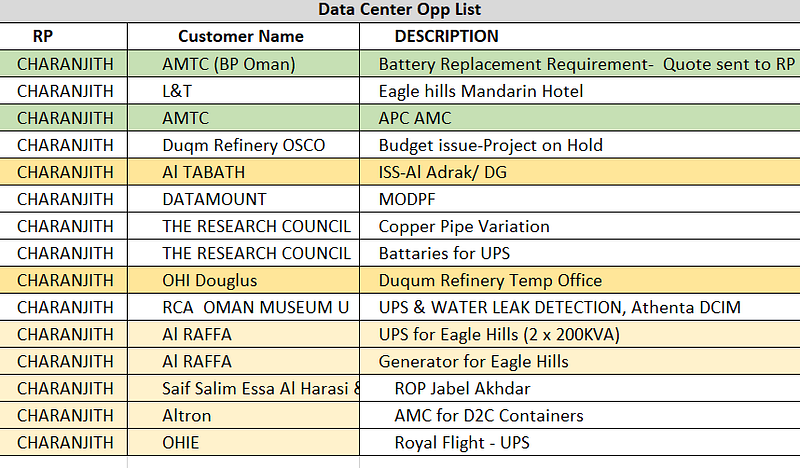Select the ROP Jabel Akhdar cell
This screenshot has width=800, height=468.
pyautogui.click(x=462, y=388)
